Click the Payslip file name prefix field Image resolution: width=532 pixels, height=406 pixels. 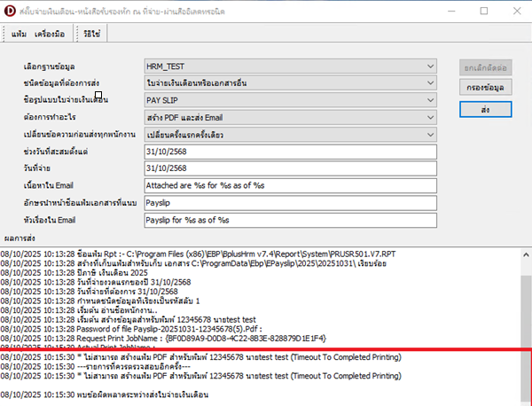click(291, 203)
